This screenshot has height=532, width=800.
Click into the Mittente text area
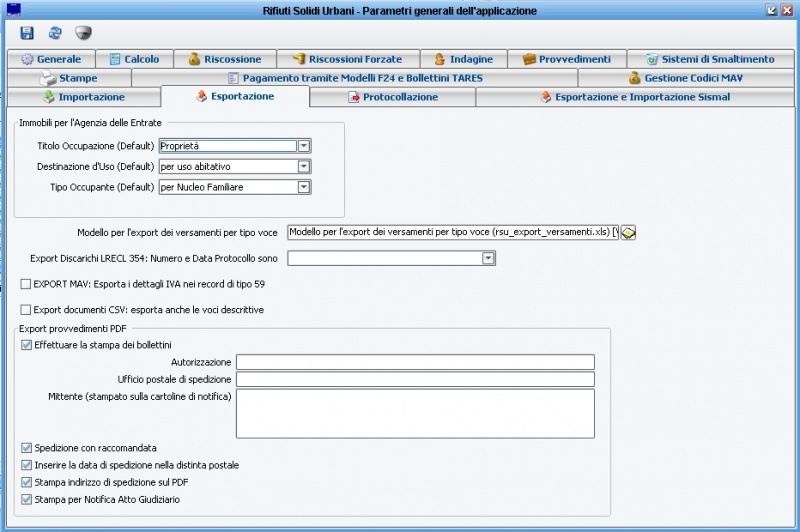[415, 414]
